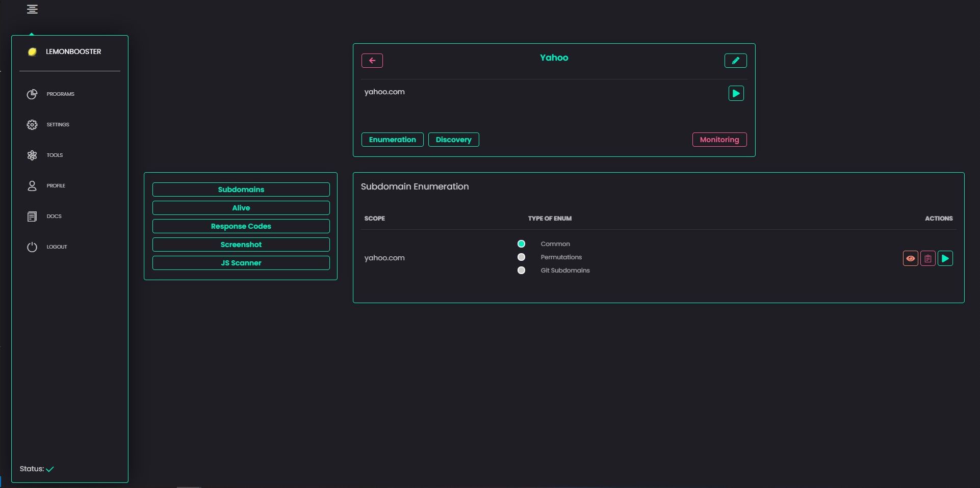Open the Screenshot option

point(241,245)
